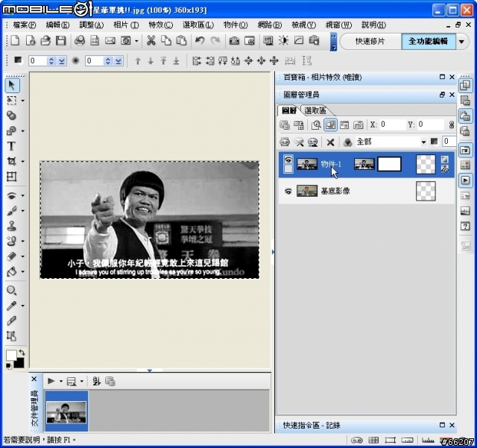Open the layer filter 全部 dropdown
Screen dimensions: 477x448
(x=423, y=142)
